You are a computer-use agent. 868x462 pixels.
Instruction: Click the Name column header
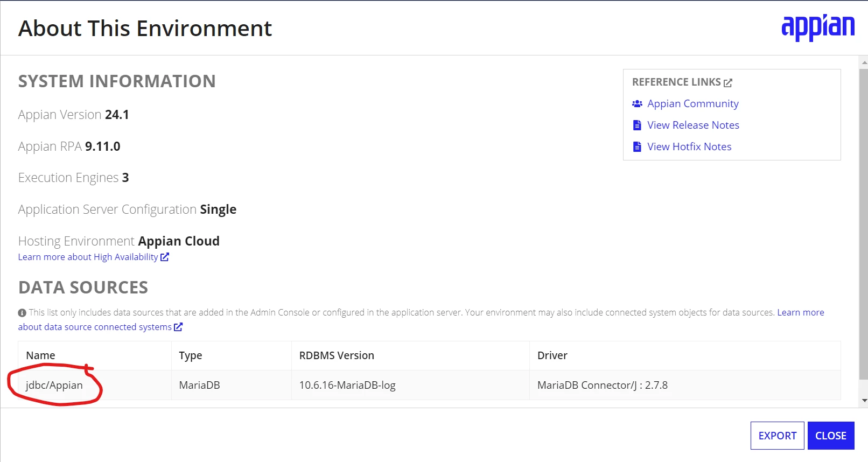40,355
